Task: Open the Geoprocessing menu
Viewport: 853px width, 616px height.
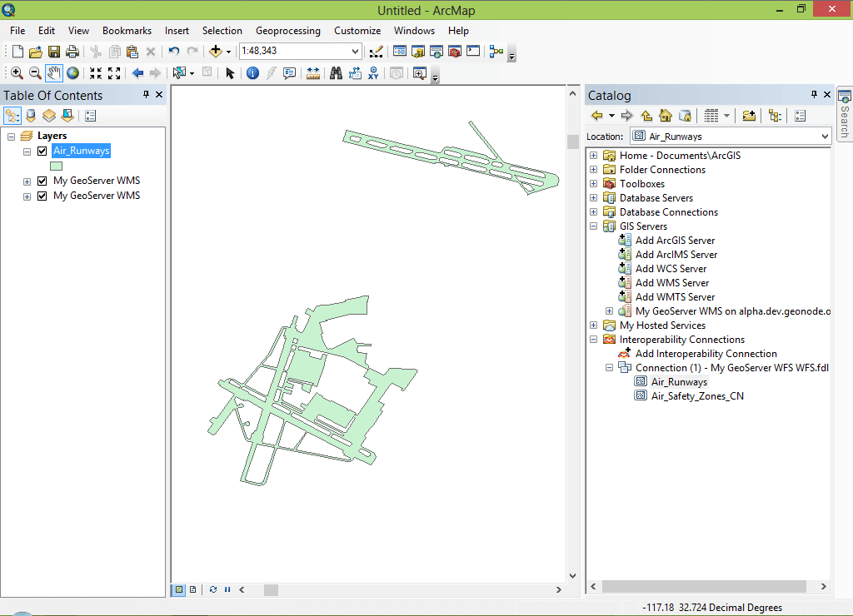Action: tap(288, 31)
